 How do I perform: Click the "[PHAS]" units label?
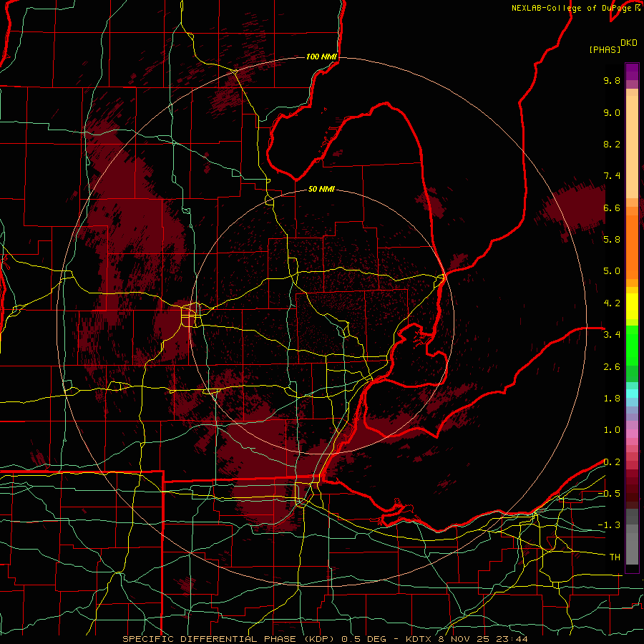(605, 49)
